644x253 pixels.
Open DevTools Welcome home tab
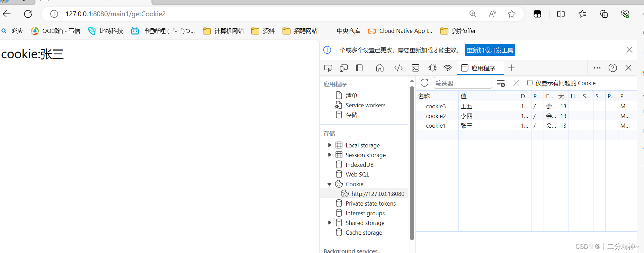click(x=380, y=68)
